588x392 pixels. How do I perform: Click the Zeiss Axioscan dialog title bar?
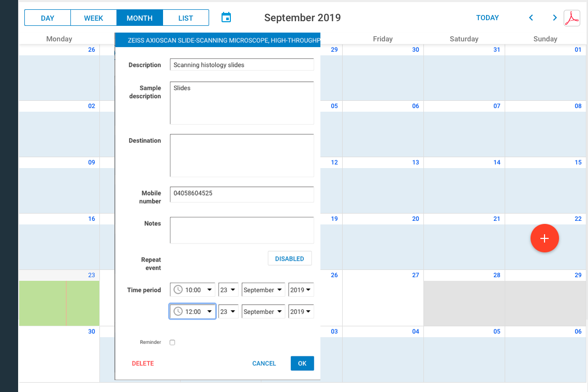click(217, 40)
